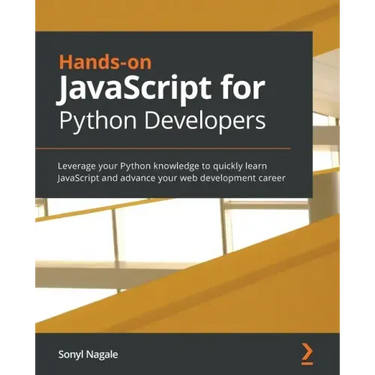Click the author name 'Sonyl Nagale'
This screenshot has height=375, width=375.
point(88,354)
